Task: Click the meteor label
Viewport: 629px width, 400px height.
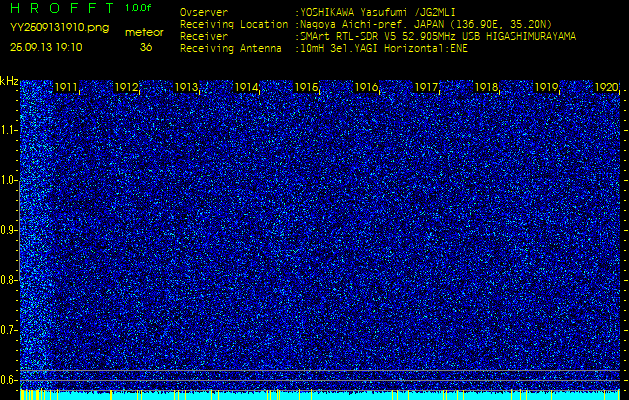Action: [x=144, y=33]
